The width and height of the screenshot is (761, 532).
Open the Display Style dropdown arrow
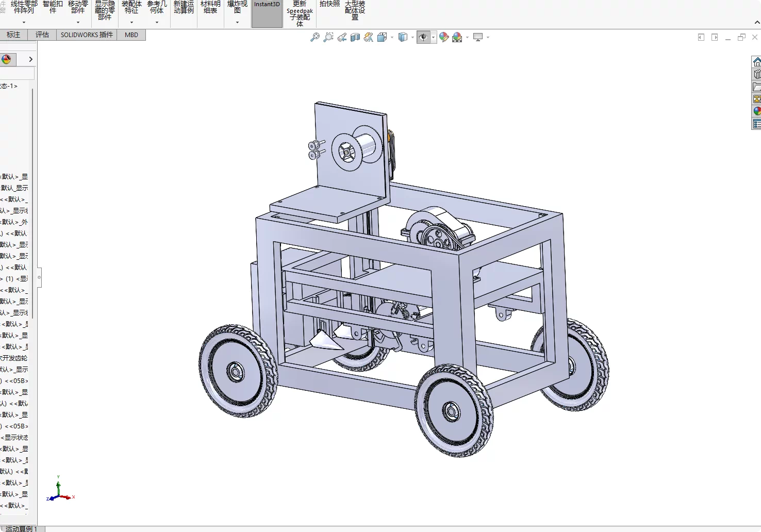pos(413,37)
